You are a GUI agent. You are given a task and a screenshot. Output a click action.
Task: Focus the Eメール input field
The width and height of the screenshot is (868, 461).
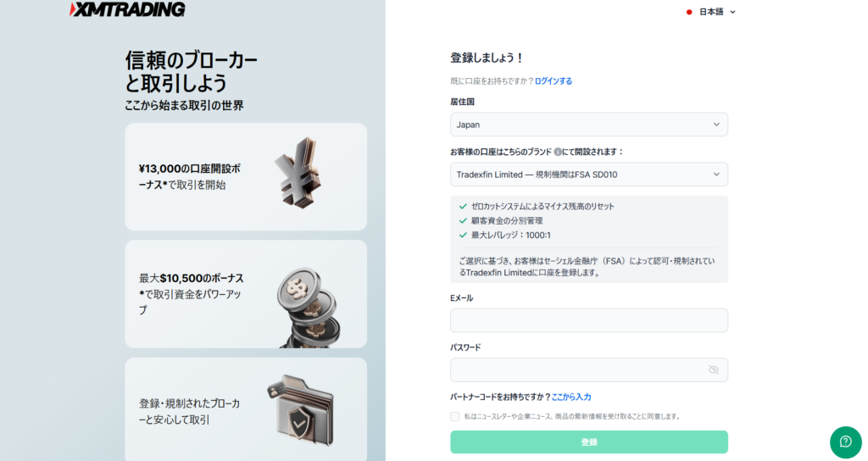(589, 320)
